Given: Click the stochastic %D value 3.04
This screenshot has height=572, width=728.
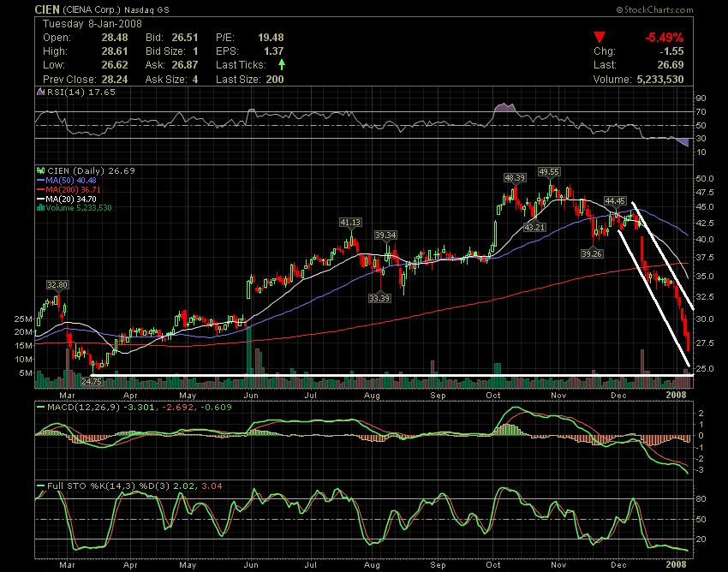Looking at the screenshot, I should (212, 486).
